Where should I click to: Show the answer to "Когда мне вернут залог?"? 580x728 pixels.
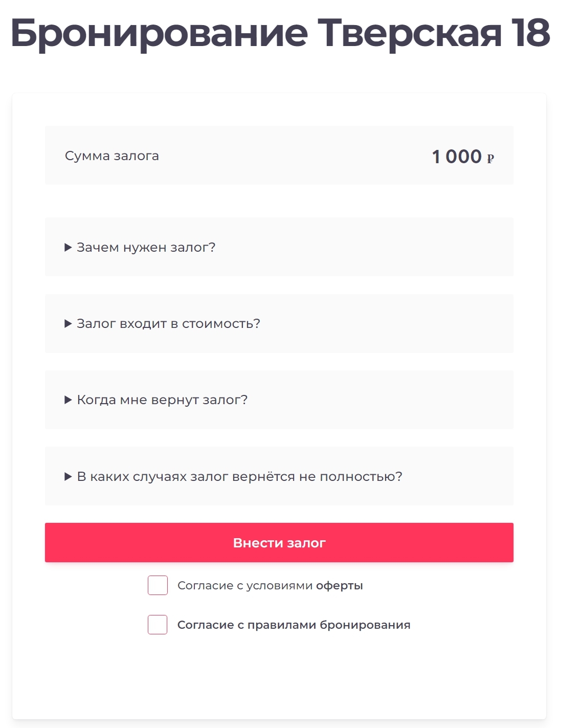162,400
